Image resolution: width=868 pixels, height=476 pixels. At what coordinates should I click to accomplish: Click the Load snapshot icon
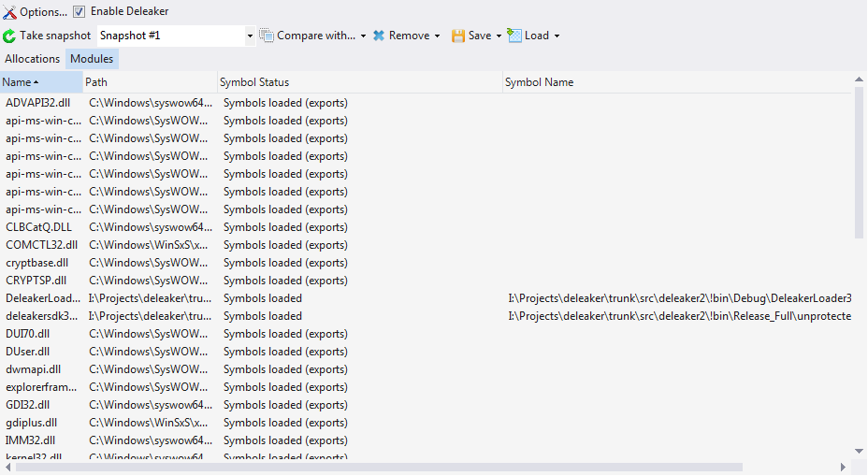pyautogui.click(x=514, y=36)
